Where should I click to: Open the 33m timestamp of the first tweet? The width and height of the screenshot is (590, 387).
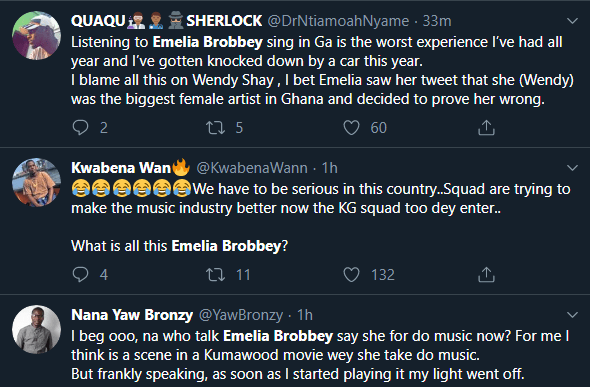(437, 21)
